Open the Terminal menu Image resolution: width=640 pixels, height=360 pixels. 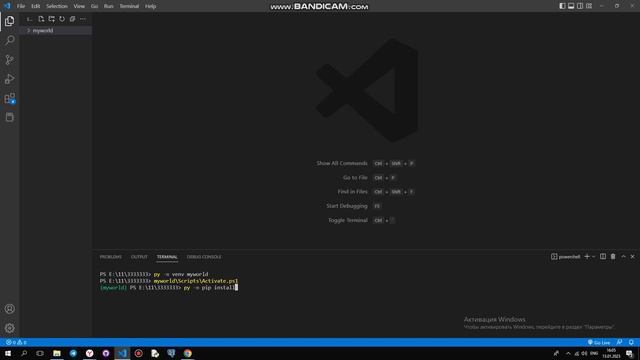[129, 6]
